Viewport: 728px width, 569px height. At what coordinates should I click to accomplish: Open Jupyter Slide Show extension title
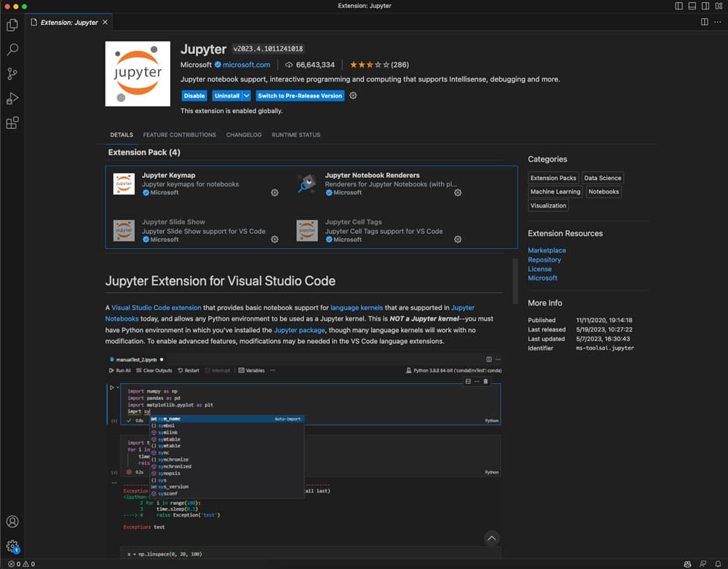pos(173,222)
